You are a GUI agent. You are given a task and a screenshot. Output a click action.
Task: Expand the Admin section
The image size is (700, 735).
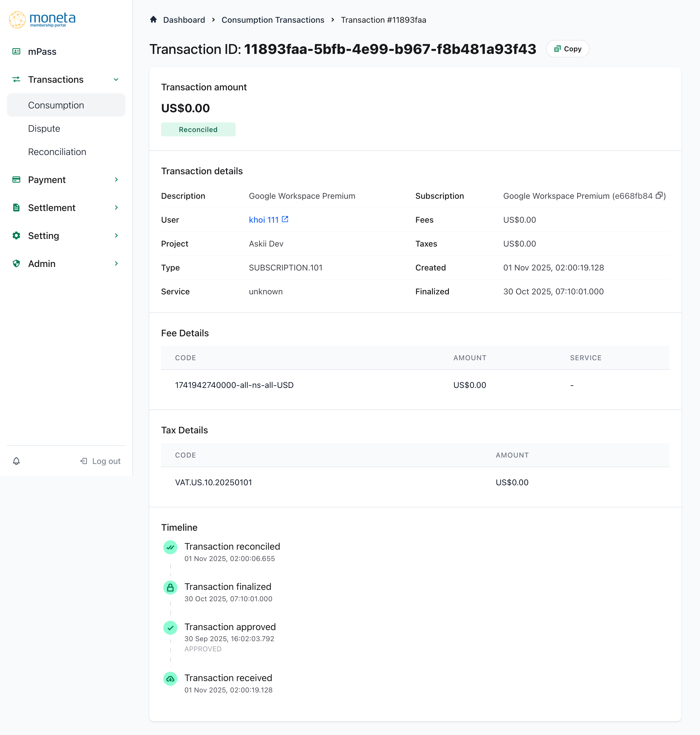coord(116,263)
